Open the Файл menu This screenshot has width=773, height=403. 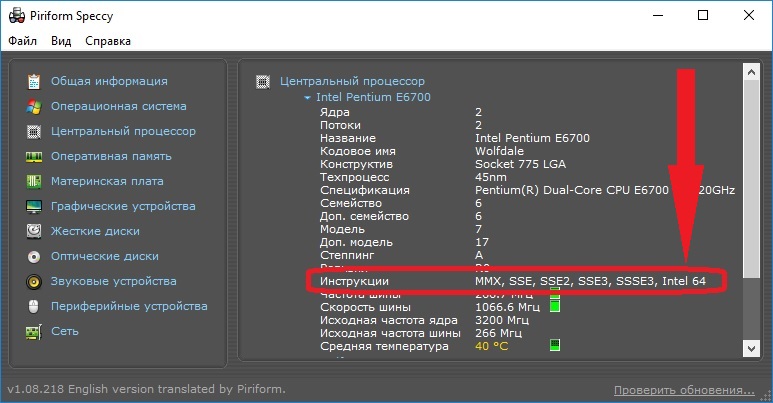click(22, 41)
